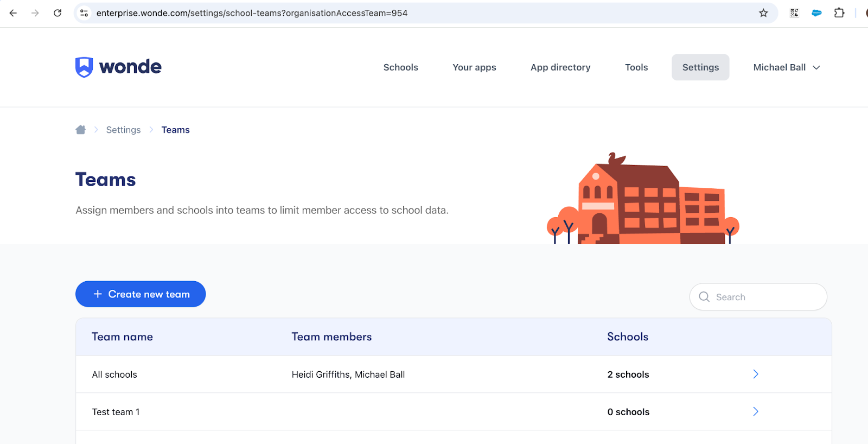Screen dimensions: 868x444
Task: Open the Tools menu item
Action: [636, 67]
